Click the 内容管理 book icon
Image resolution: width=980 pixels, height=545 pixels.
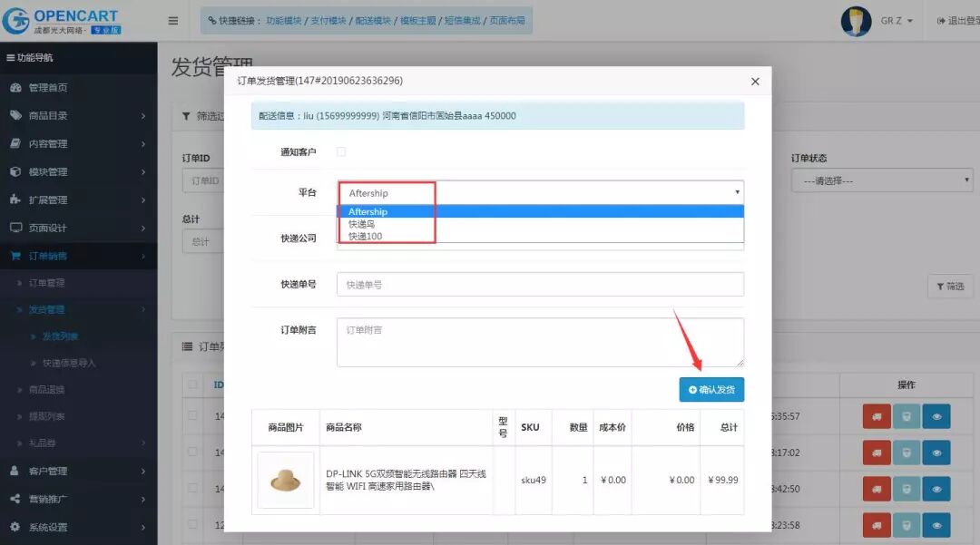(x=15, y=143)
